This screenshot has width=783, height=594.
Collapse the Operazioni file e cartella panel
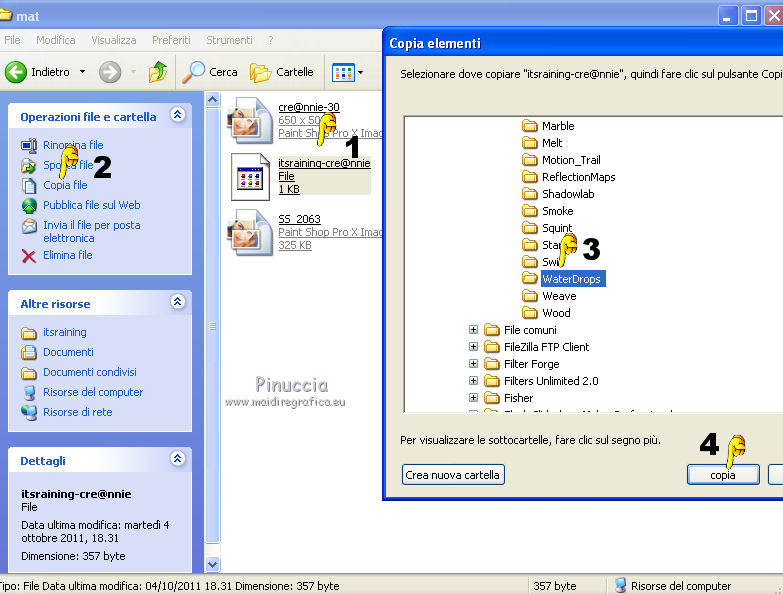point(177,115)
